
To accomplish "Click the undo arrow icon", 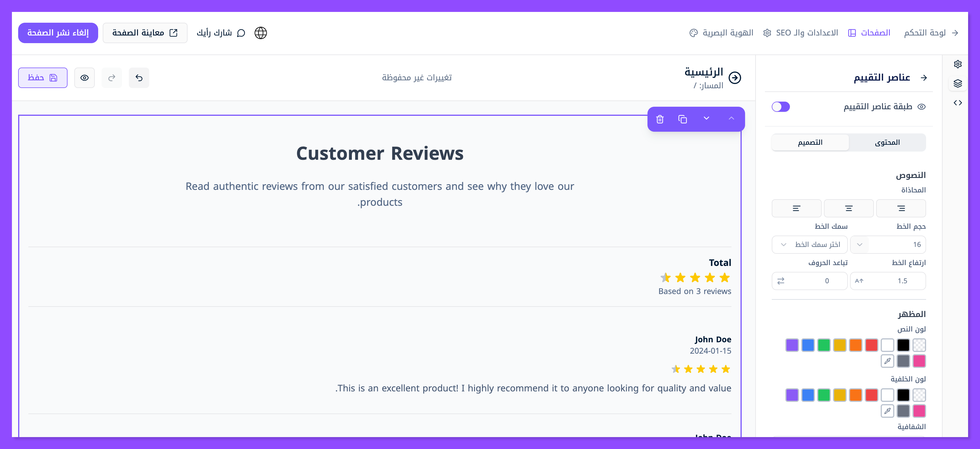I will pyautogui.click(x=139, y=77).
